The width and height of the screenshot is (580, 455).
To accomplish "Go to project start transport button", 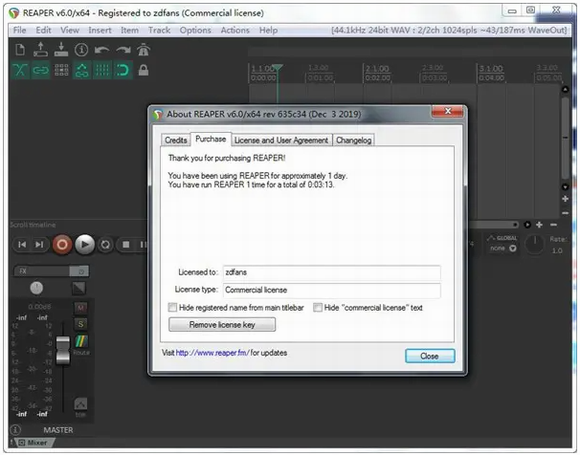I will tap(22, 245).
